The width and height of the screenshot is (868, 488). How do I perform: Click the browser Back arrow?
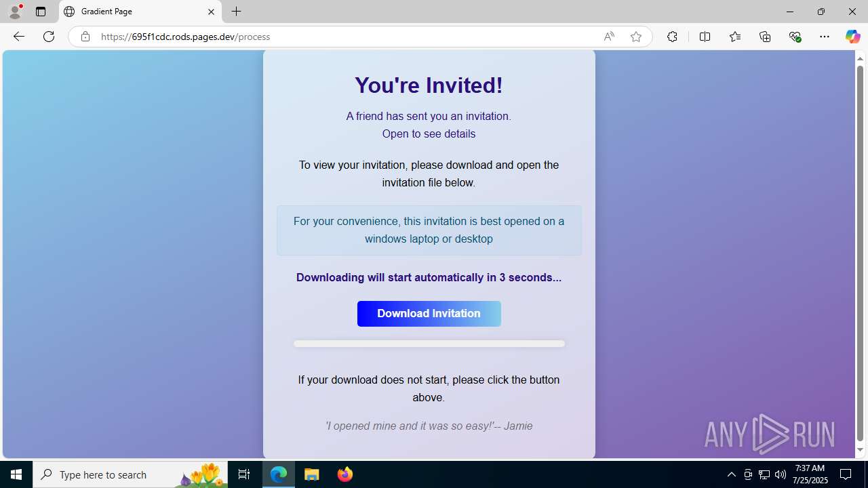point(18,37)
